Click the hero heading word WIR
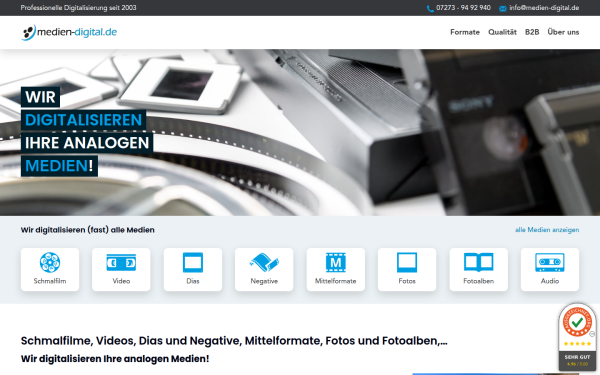 pyautogui.click(x=40, y=97)
